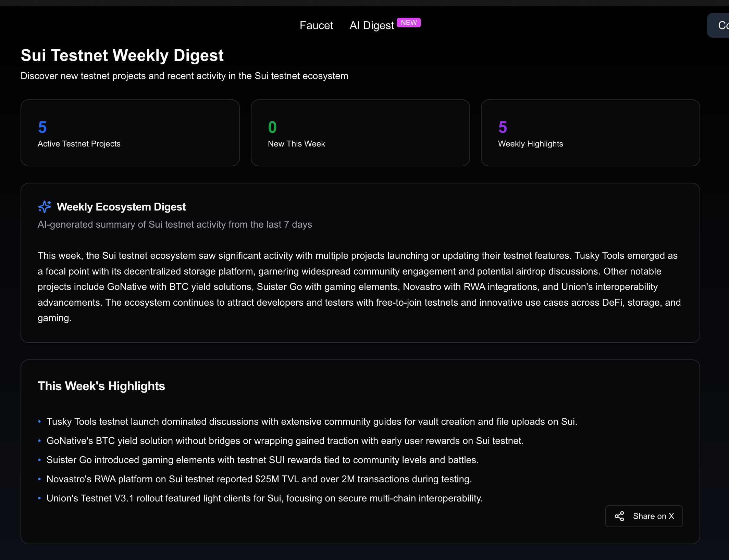The image size is (729, 560).
Task: Click the Discover new testnet projects subtitle
Action: coord(184,76)
